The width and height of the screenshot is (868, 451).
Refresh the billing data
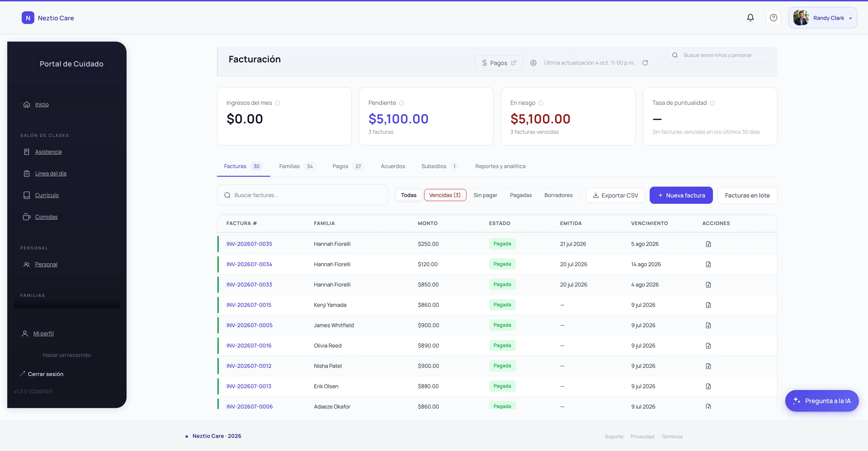tap(645, 63)
